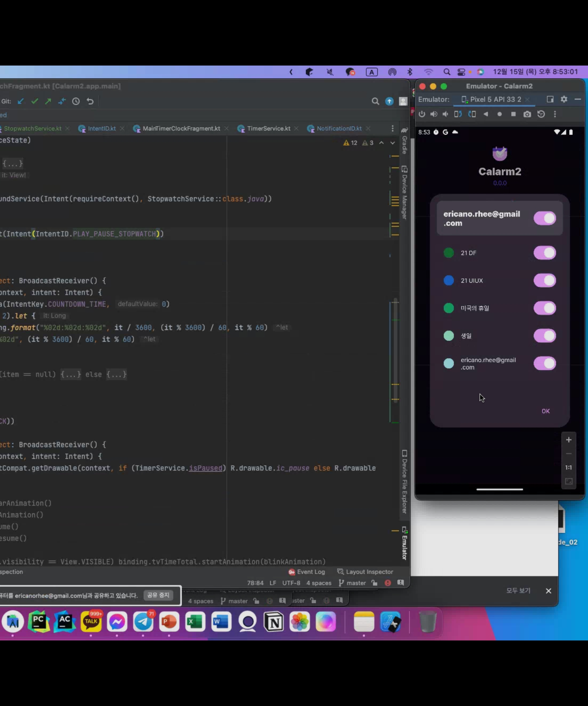Zoom in emulator with plus button

pos(569,440)
